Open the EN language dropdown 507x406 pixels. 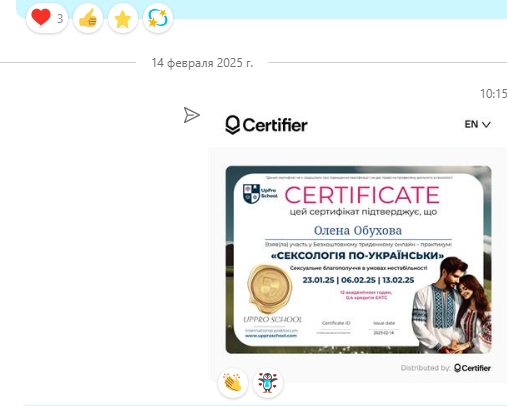pos(477,124)
